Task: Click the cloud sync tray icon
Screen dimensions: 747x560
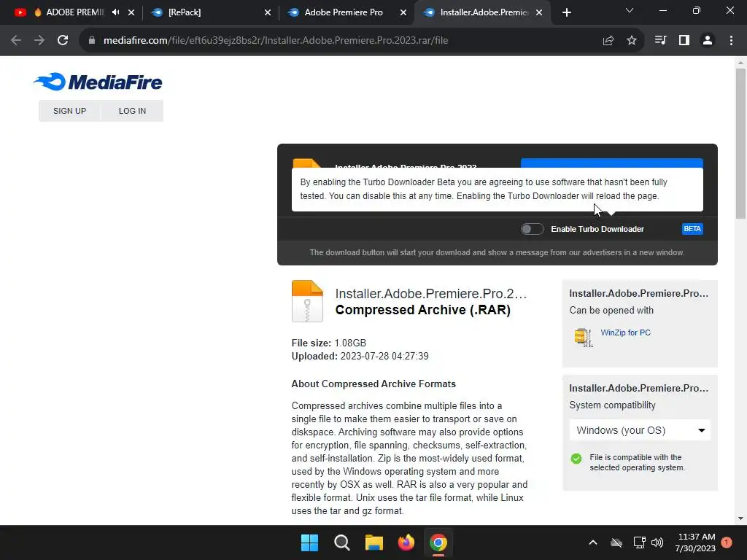Action: tap(616, 542)
